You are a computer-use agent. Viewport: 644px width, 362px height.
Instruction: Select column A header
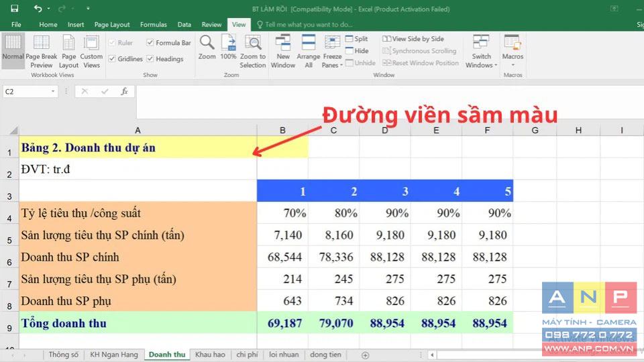tap(138, 130)
